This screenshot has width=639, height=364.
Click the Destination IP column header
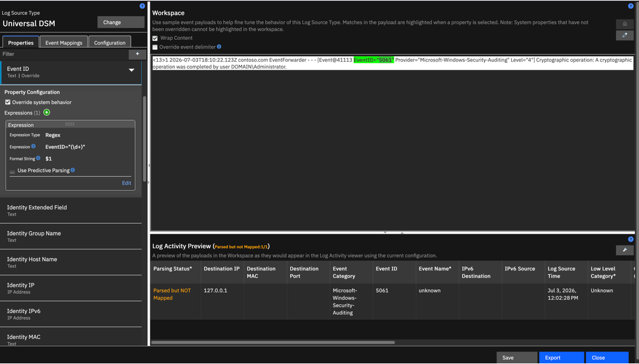point(222,272)
